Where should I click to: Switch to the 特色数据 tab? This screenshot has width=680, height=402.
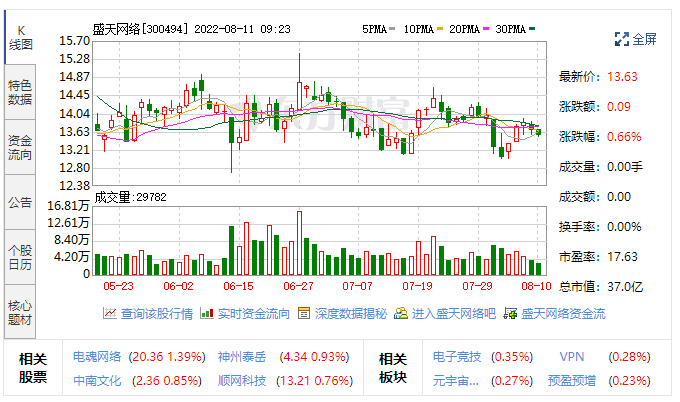[x=20, y=92]
